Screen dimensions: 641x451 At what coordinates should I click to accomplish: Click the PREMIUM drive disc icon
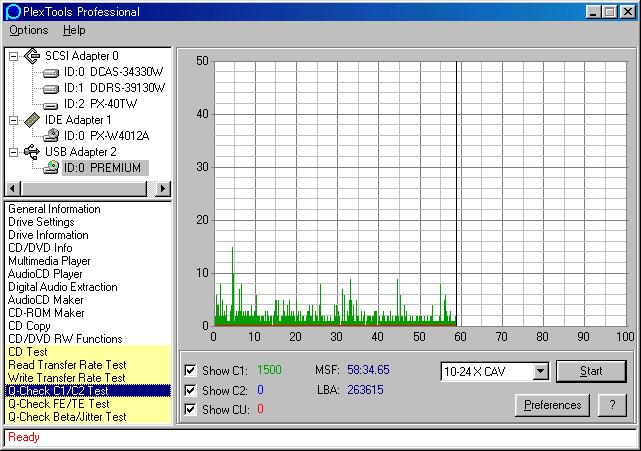click(x=51, y=167)
